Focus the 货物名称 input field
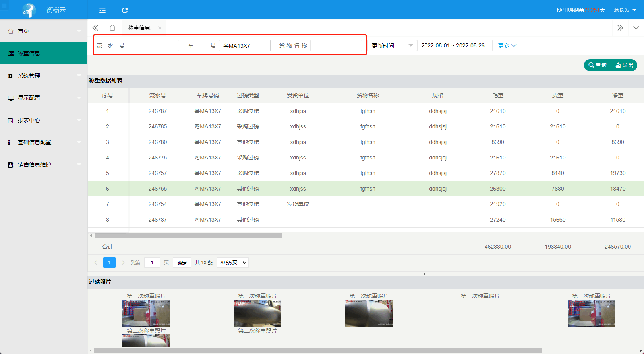The height and width of the screenshot is (354, 644). coord(336,45)
